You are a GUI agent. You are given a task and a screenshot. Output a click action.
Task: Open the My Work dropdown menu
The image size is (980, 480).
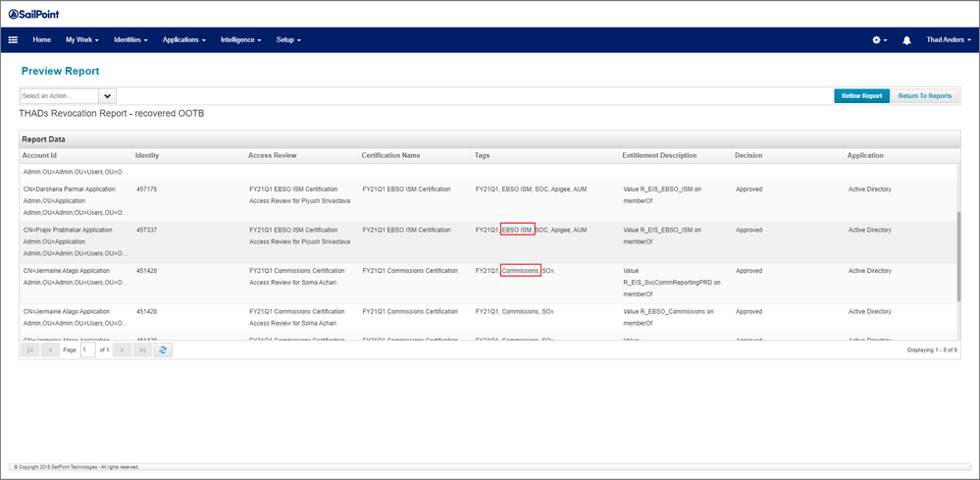[82, 40]
